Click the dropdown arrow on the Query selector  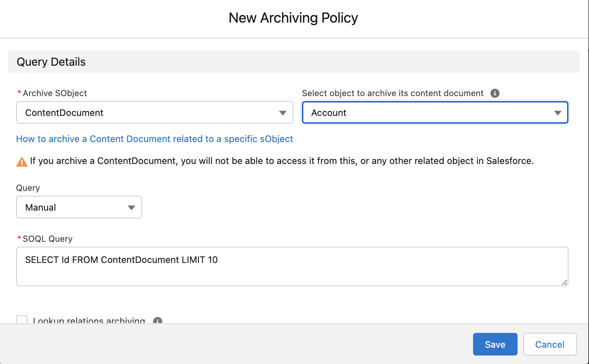[x=131, y=207]
